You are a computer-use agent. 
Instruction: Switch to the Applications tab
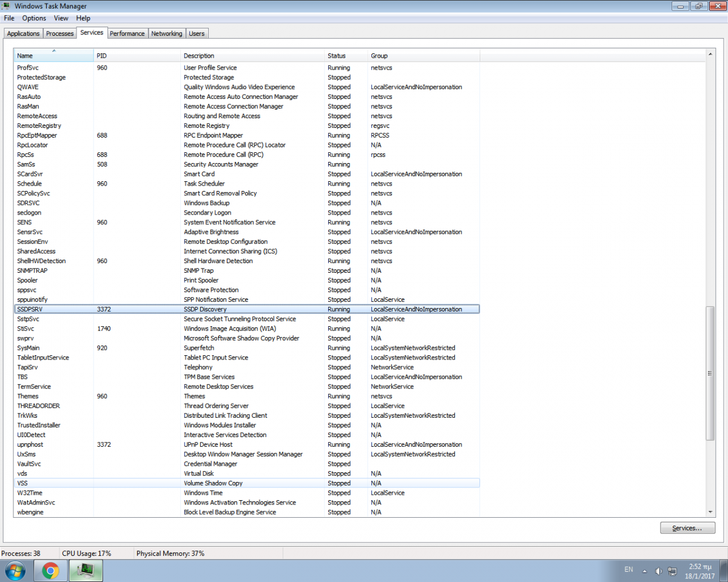(x=23, y=33)
